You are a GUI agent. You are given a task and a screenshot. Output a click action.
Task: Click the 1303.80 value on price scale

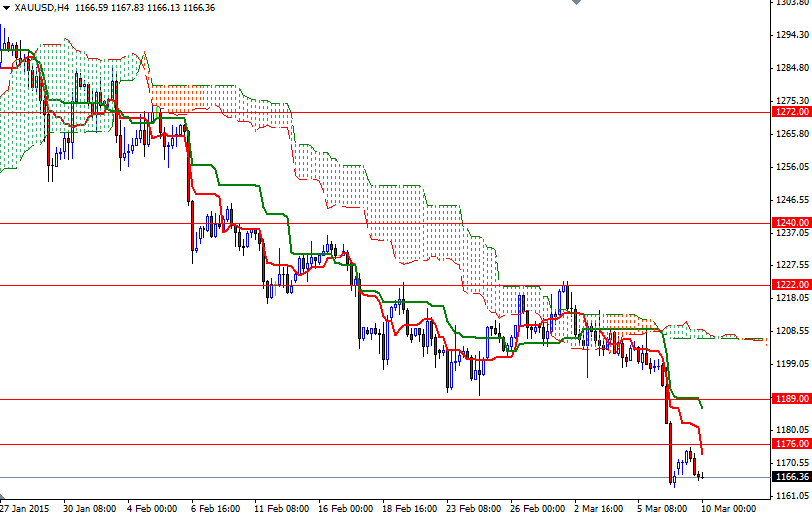[x=790, y=3]
